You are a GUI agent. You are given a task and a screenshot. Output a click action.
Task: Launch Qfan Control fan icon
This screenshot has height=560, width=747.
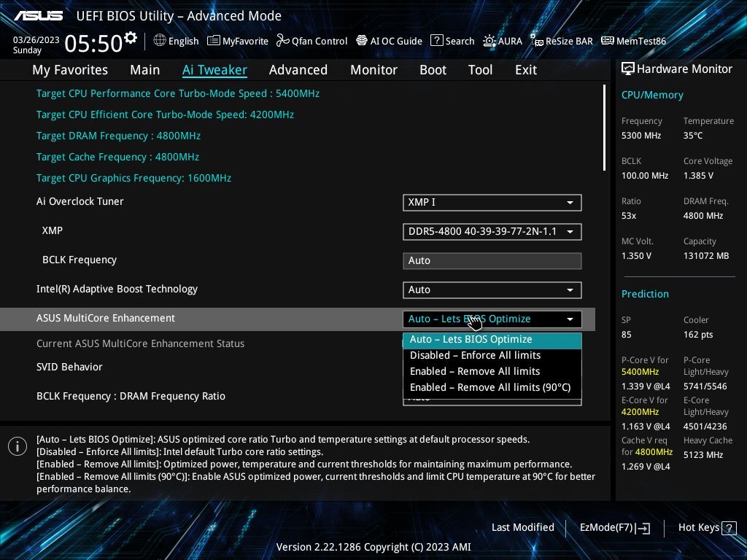[x=283, y=41]
